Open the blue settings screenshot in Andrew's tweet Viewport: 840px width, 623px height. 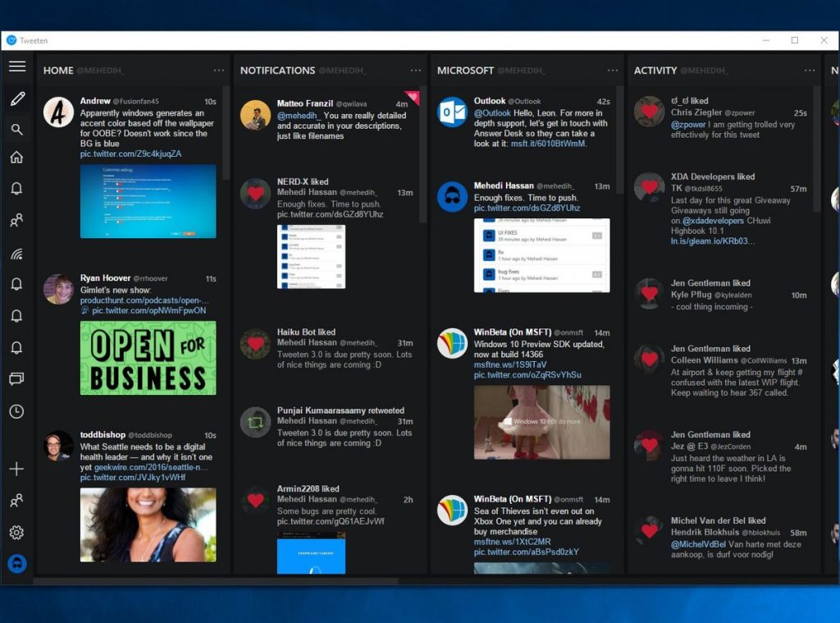[148, 201]
